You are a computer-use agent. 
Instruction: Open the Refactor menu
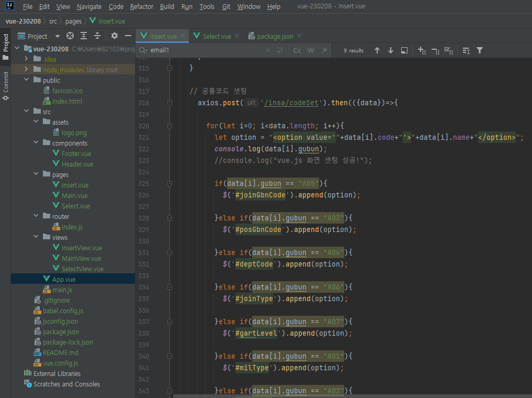click(142, 7)
